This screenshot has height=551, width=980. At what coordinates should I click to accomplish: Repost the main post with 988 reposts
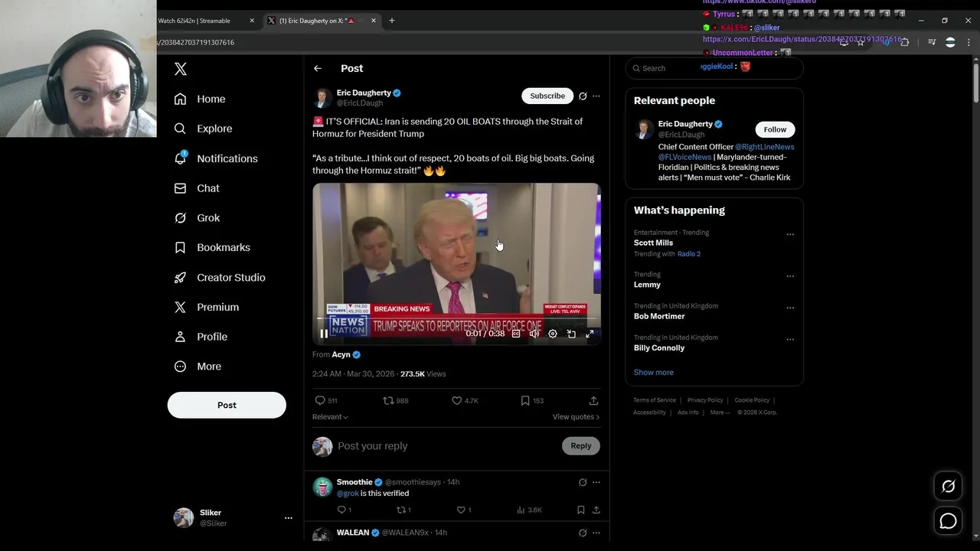click(x=388, y=400)
